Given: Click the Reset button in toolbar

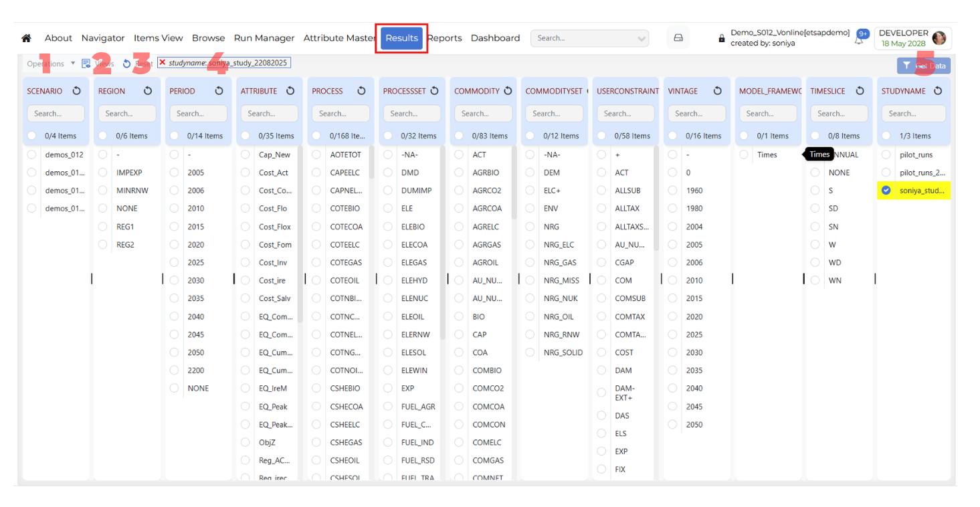Looking at the screenshot, I should (x=138, y=64).
